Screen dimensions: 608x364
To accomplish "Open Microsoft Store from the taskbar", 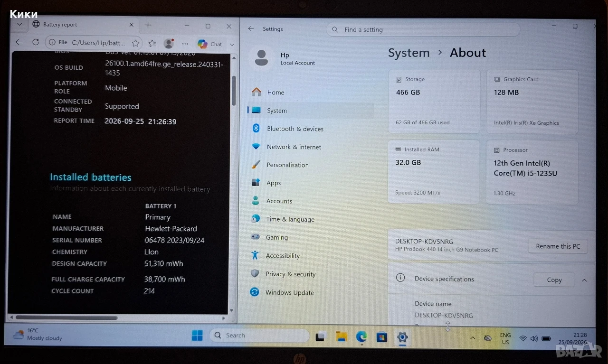I will [381, 337].
